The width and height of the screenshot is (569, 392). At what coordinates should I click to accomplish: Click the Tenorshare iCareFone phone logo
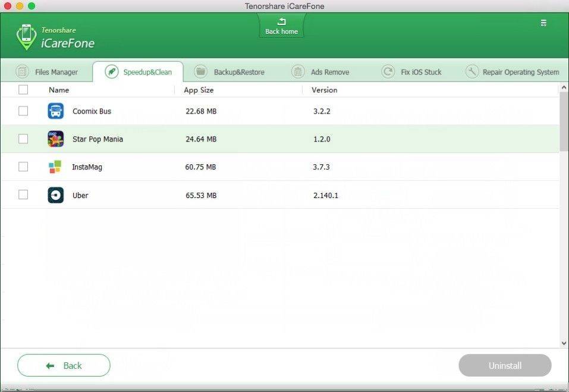point(26,37)
